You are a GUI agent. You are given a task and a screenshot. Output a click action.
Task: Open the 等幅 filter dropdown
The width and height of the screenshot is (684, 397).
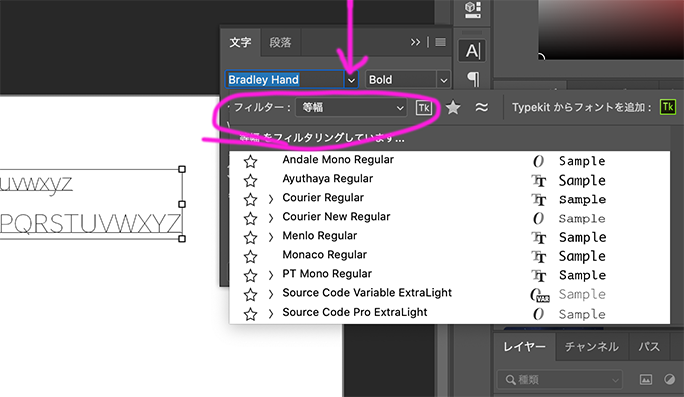coord(351,107)
